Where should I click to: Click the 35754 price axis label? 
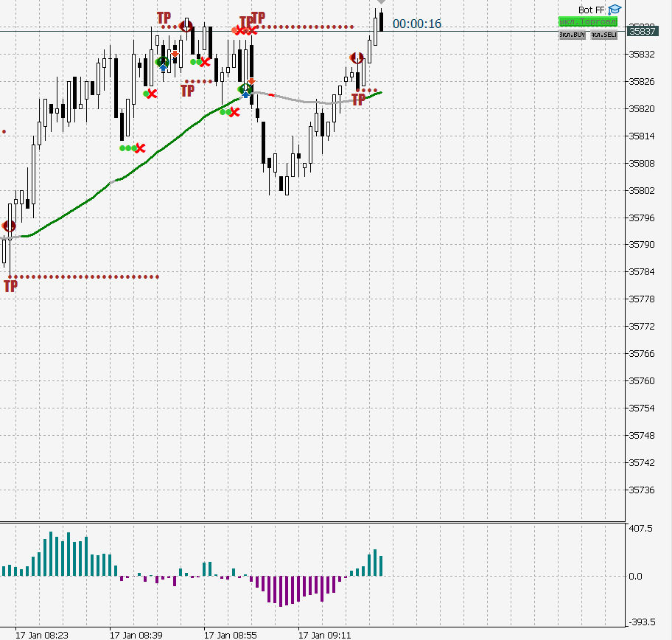(642, 408)
